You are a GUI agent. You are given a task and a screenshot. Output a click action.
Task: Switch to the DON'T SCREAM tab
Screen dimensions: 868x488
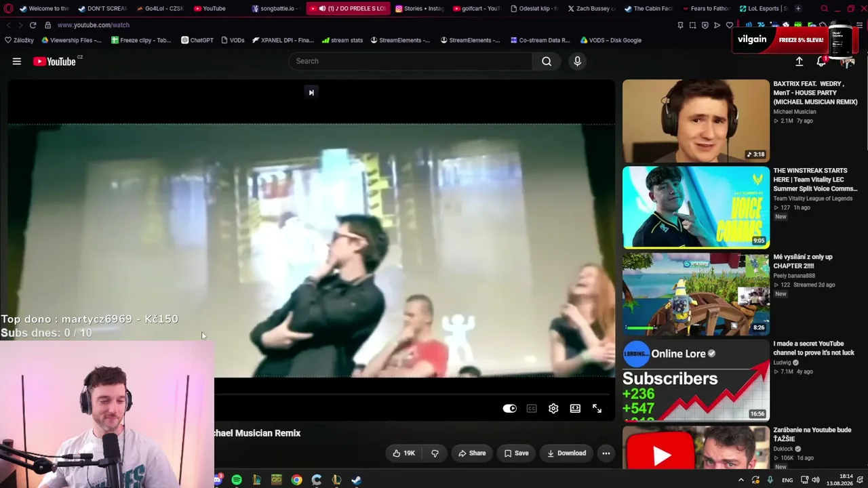[102, 9]
